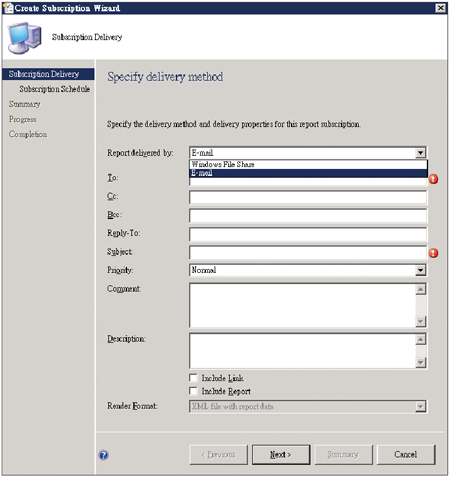Click the computer icon in wizard header
The width and height of the screenshot is (450, 478).
[x=25, y=38]
